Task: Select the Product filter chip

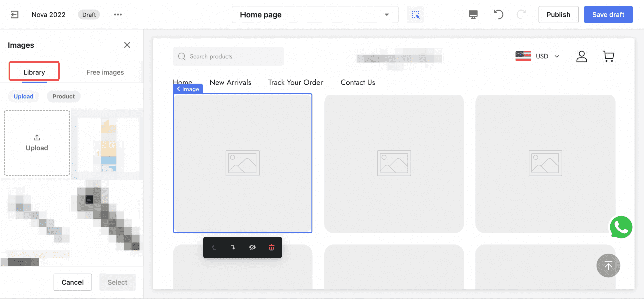Action: [x=64, y=96]
